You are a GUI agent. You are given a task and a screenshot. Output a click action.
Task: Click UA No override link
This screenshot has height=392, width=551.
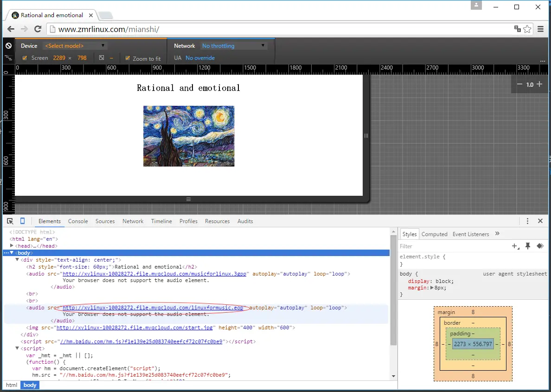pos(200,58)
